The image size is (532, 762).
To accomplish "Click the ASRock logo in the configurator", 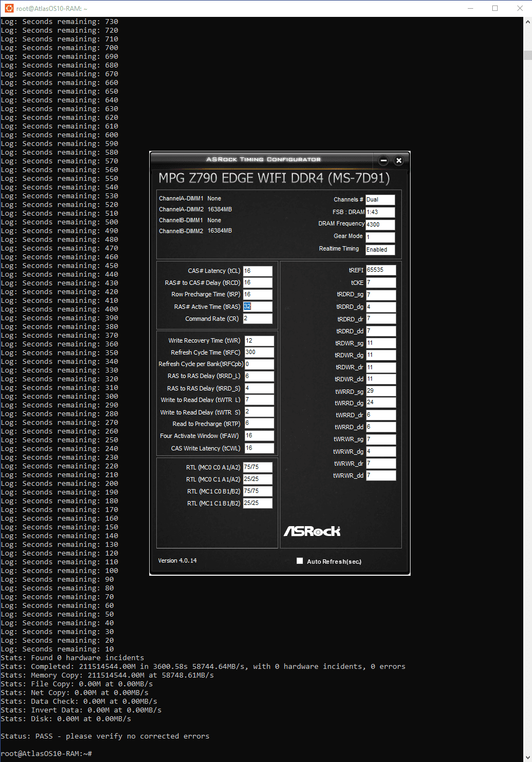I will click(312, 531).
